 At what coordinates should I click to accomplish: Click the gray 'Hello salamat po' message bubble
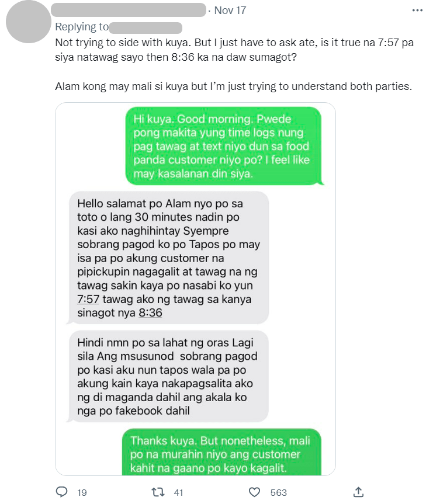[x=168, y=258]
